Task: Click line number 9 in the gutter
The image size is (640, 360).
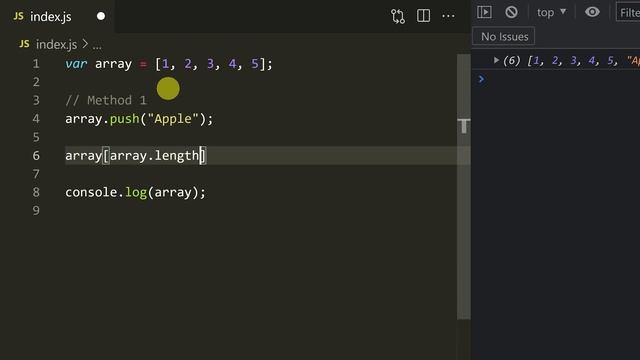Action: 36,211
